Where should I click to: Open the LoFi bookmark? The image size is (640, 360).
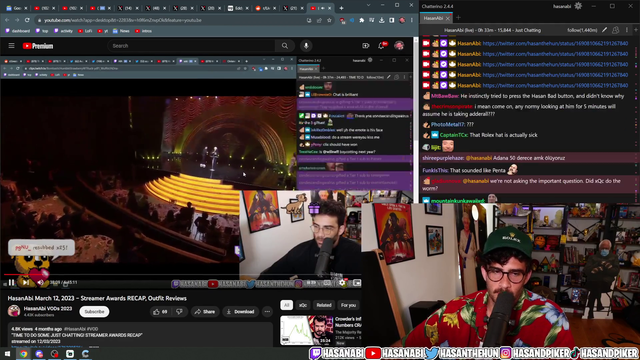pyautogui.click(x=85, y=31)
